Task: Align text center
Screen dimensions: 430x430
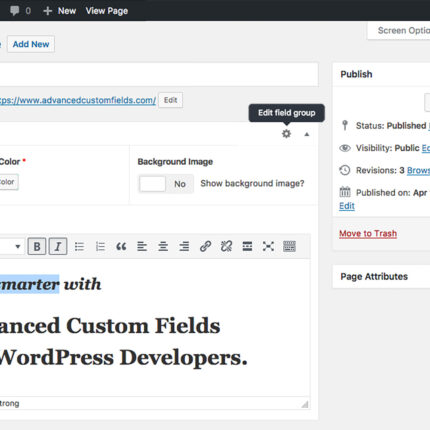Action: (x=163, y=246)
